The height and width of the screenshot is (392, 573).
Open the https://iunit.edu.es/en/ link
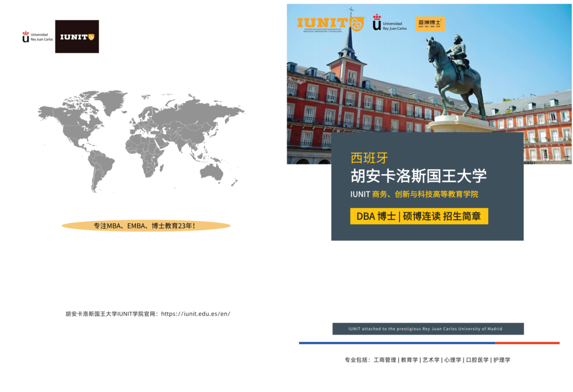pyautogui.click(x=195, y=314)
